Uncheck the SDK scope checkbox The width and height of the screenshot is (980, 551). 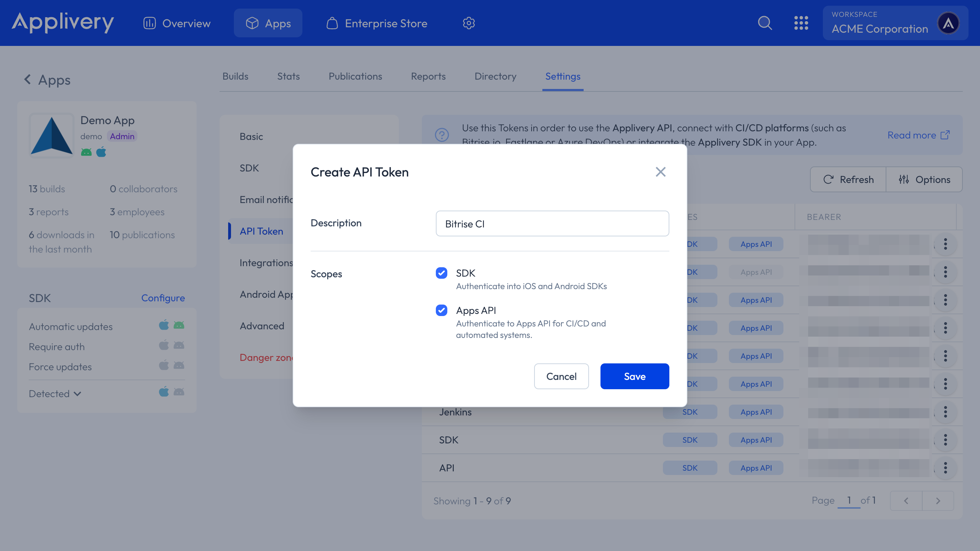click(441, 273)
